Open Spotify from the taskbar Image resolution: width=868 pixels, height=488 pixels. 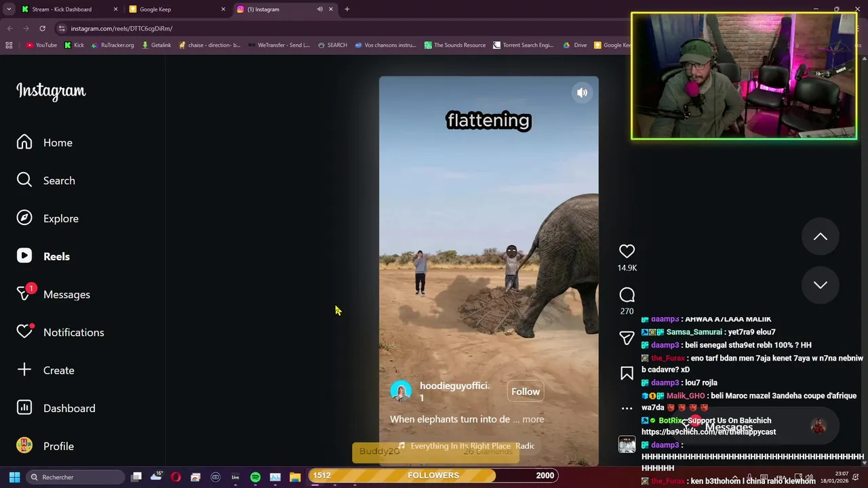[x=255, y=477]
